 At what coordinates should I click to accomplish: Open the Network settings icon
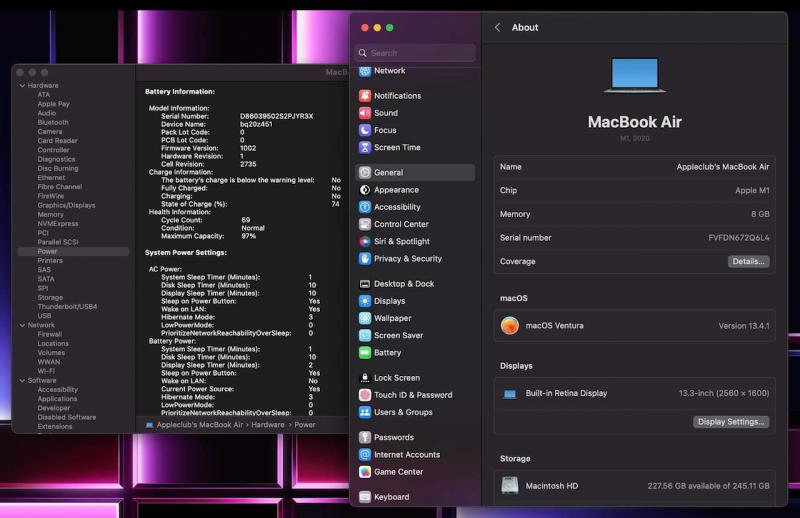364,71
